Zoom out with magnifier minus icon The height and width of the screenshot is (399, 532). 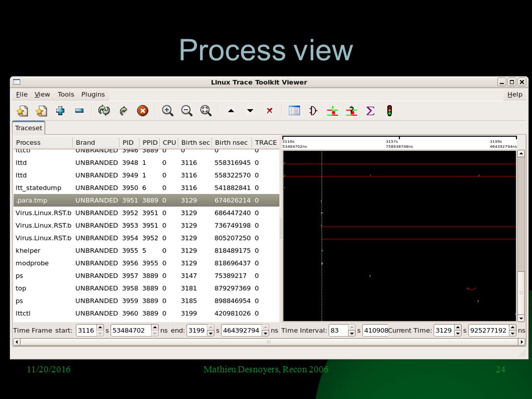[187, 111]
